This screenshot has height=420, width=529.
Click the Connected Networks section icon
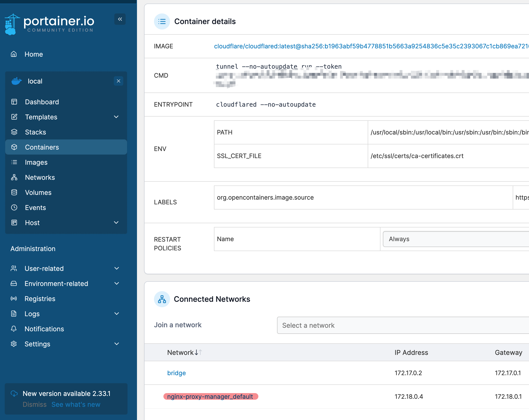pos(162,299)
